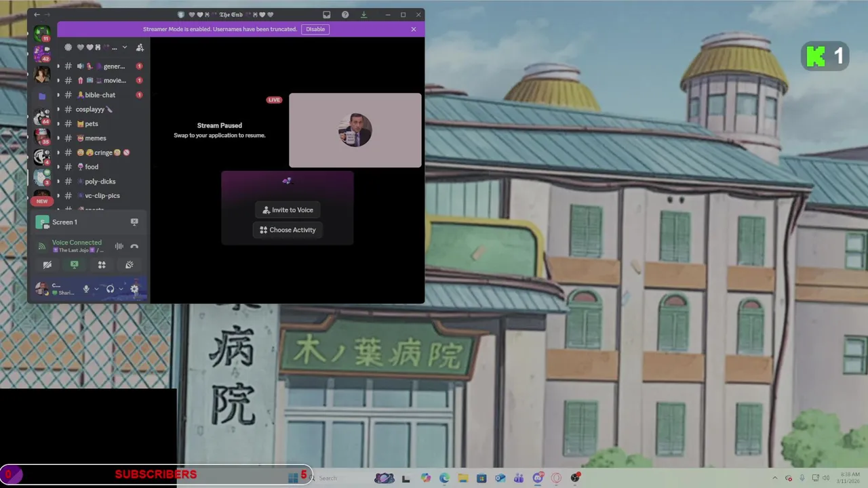Click Choose Activity button
The height and width of the screenshot is (488, 868).
288,230
